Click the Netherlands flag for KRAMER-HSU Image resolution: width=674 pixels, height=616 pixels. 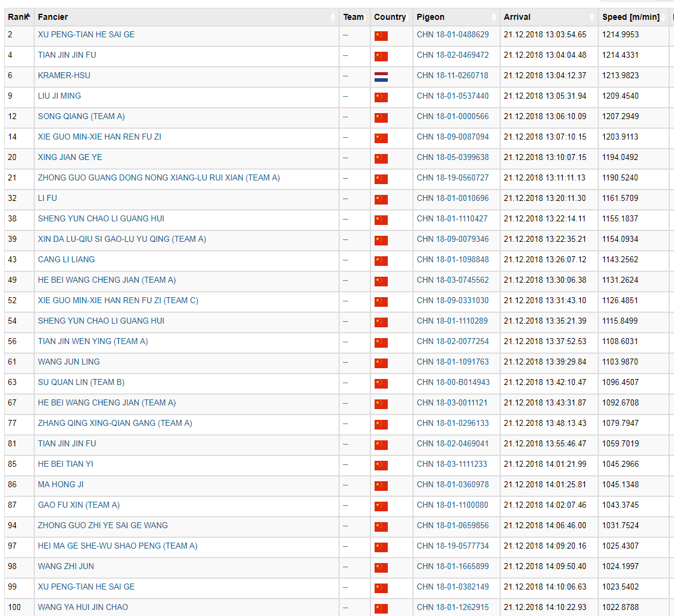coord(381,77)
